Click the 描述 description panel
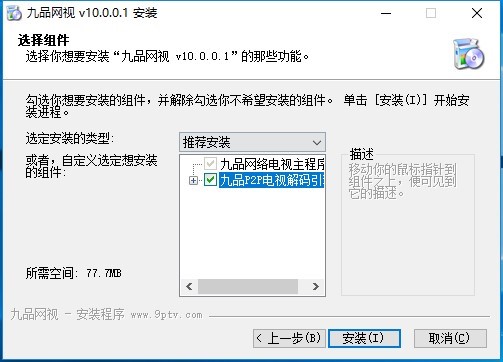This screenshot has width=503, height=362. pos(408,225)
